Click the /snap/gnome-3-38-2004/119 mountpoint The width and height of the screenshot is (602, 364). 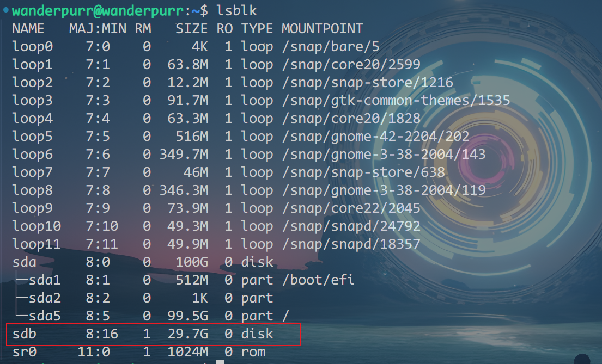[x=384, y=190]
